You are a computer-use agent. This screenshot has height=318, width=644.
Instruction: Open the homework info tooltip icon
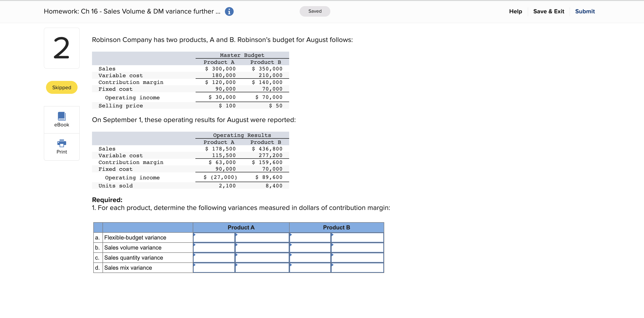point(229,11)
